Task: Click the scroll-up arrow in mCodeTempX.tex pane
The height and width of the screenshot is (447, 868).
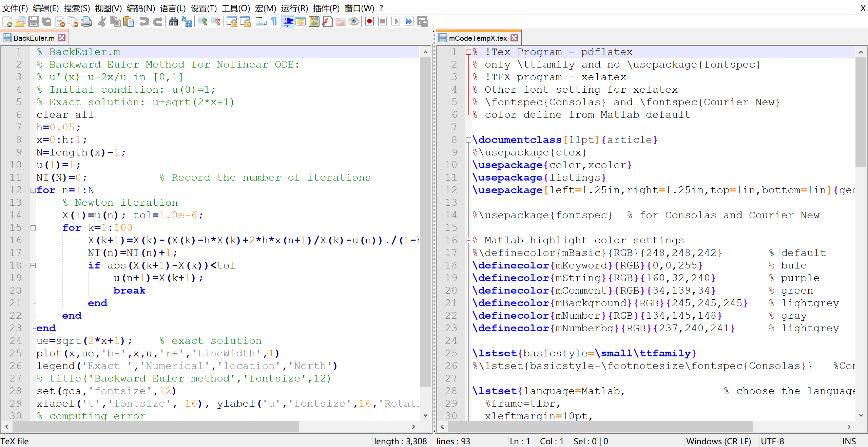Action: pos(861,52)
